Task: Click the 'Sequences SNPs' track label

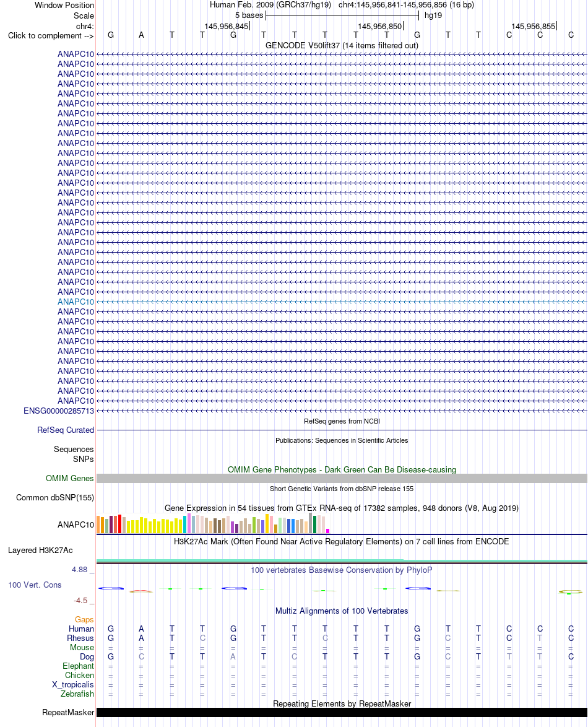Action: point(74,454)
